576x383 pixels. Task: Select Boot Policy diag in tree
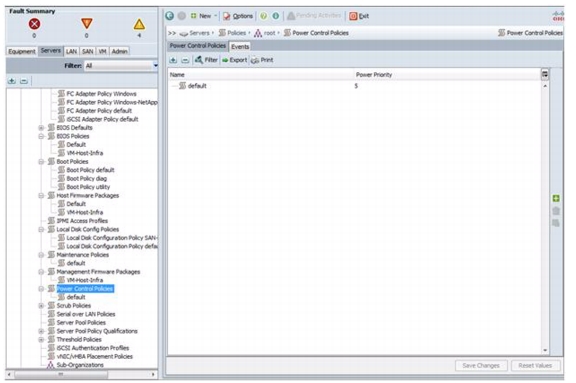click(87, 178)
